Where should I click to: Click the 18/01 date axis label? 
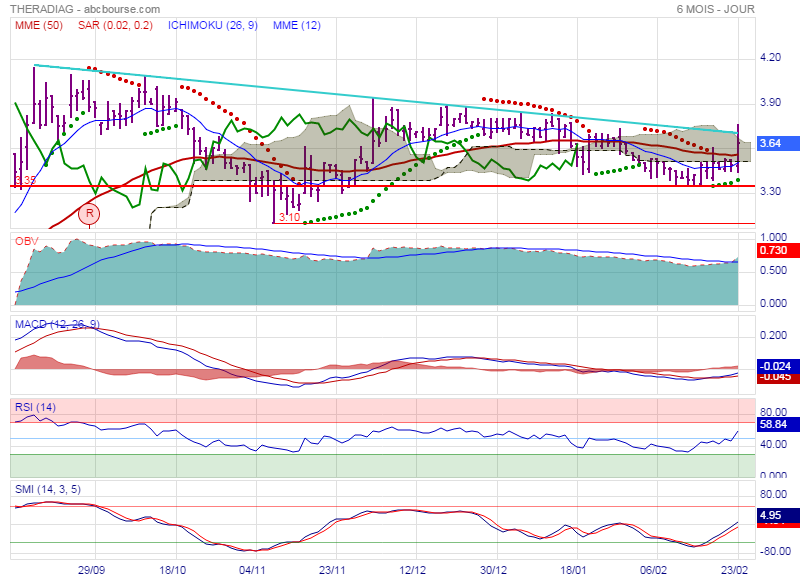(x=573, y=570)
